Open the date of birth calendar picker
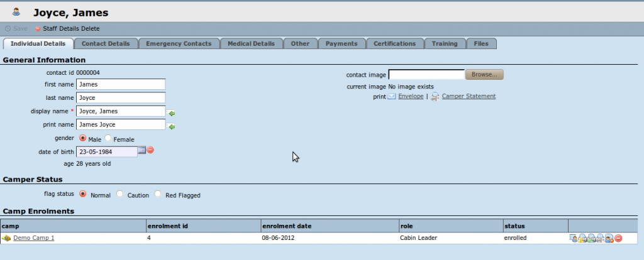644x260 pixels. pyautogui.click(x=142, y=150)
